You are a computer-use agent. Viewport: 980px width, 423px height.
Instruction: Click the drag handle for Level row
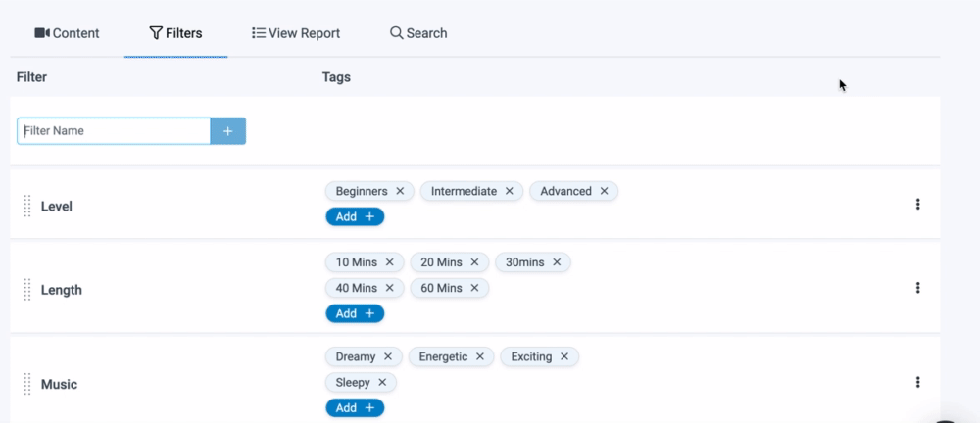[x=27, y=207]
